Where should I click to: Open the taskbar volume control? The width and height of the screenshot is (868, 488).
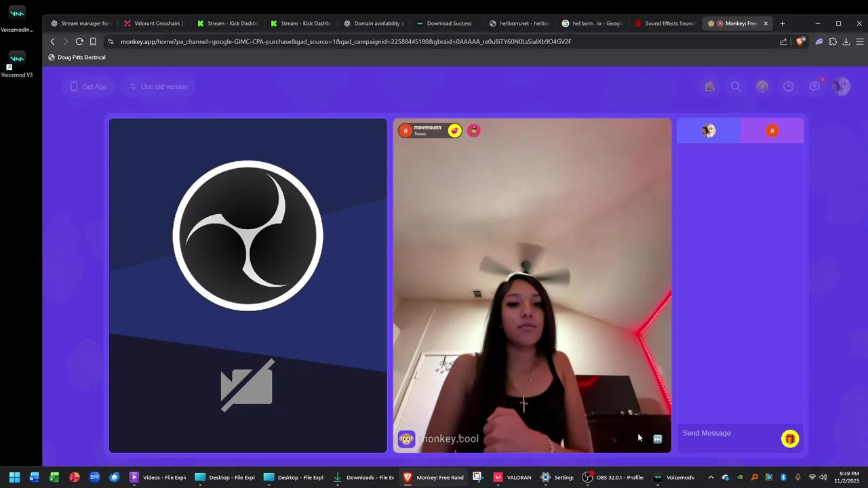pos(823,477)
